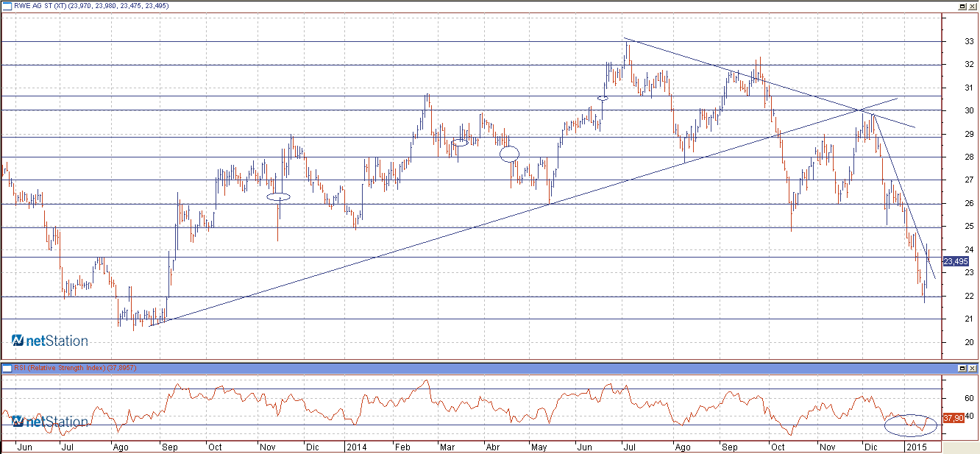The height and width of the screenshot is (454, 980).
Task: Close the RSI indicator panel
Action: [x=972, y=367]
